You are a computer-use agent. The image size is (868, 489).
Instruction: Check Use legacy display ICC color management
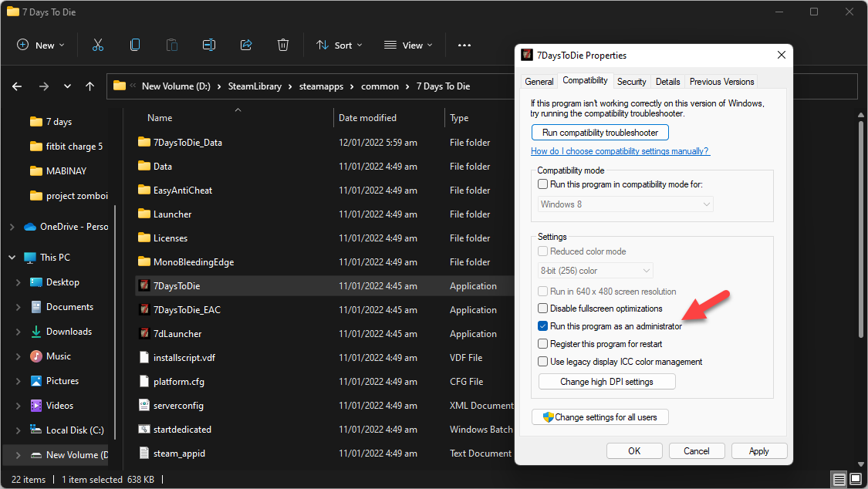point(542,361)
